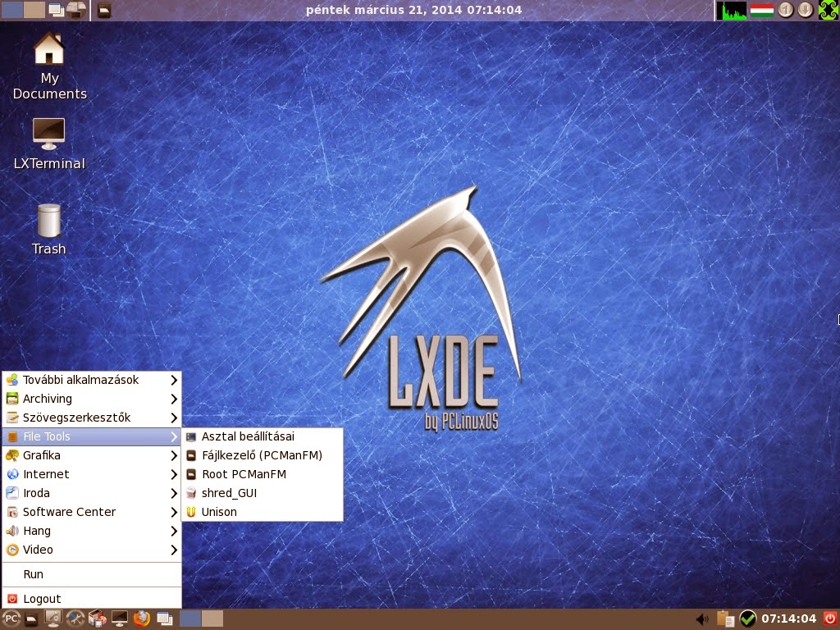
Task: Open the Iroda menu category
Action: click(92, 493)
